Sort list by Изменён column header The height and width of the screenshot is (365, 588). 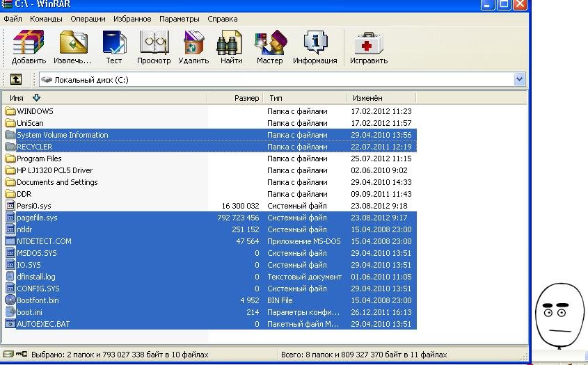click(381, 98)
